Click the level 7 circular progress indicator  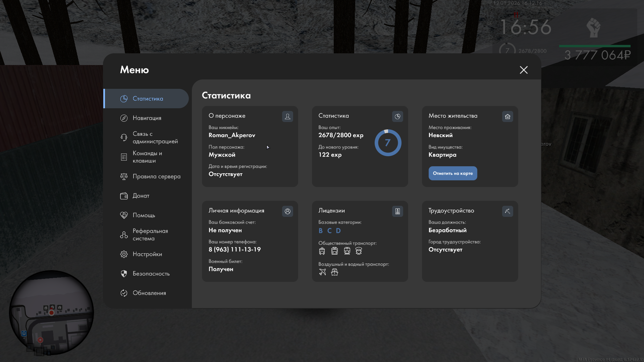(x=388, y=143)
